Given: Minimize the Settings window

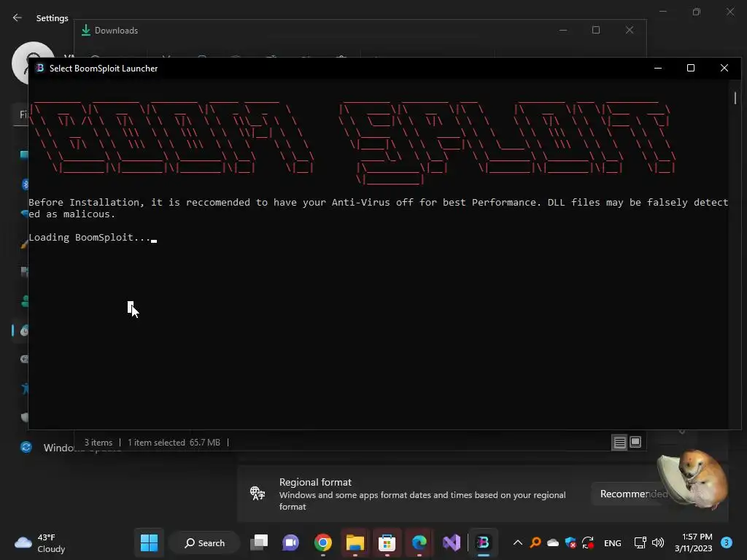Looking at the screenshot, I should (x=663, y=12).
